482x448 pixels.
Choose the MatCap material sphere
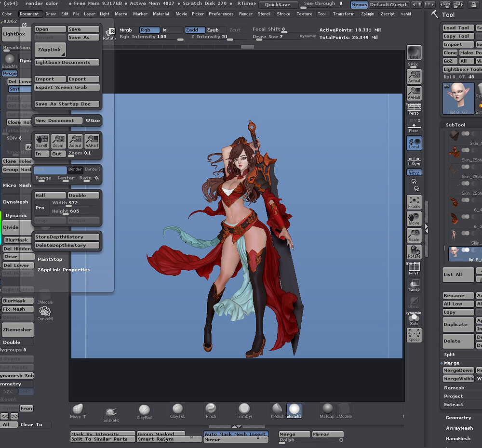(x=327, y=411)
